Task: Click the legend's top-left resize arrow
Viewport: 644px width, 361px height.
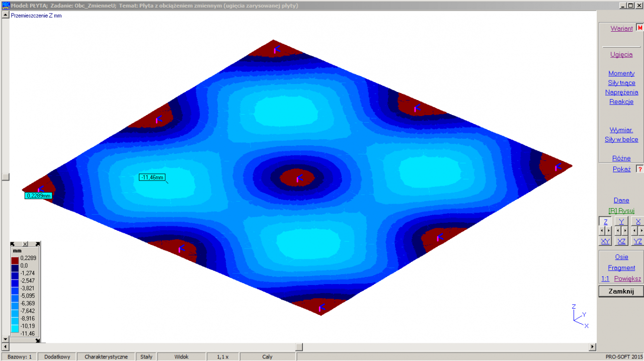Action: tap(14, 244)
